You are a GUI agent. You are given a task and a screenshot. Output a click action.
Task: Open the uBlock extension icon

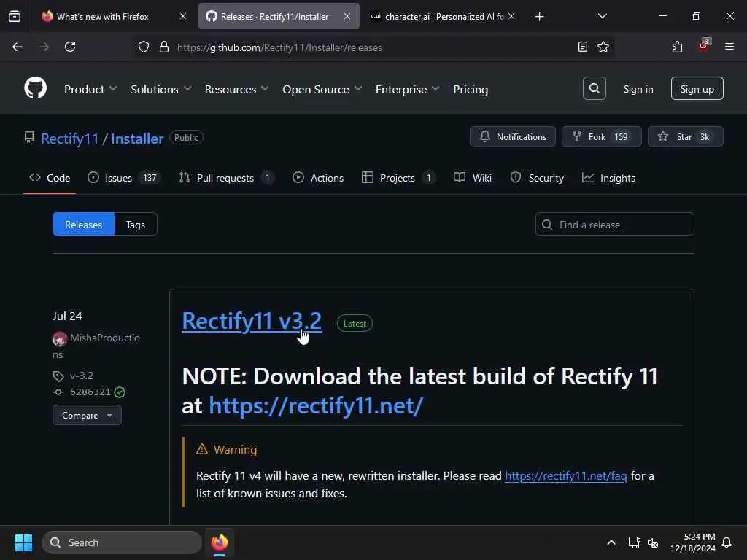click(704, 46)
